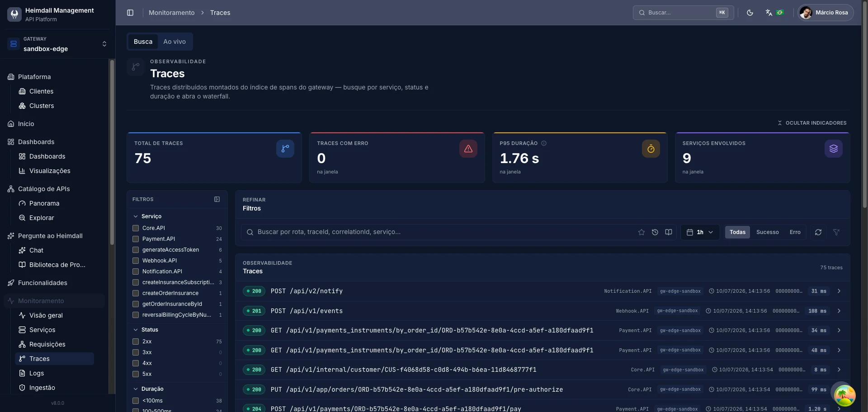Check the Webhook.API service filter

click(x=135, y=261)
